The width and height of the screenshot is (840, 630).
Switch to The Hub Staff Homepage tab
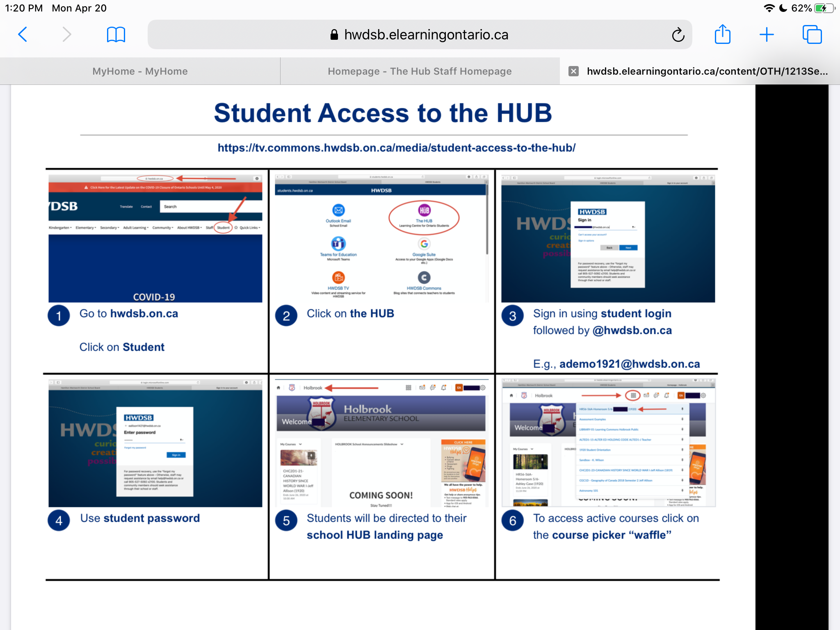click(420, 71)
